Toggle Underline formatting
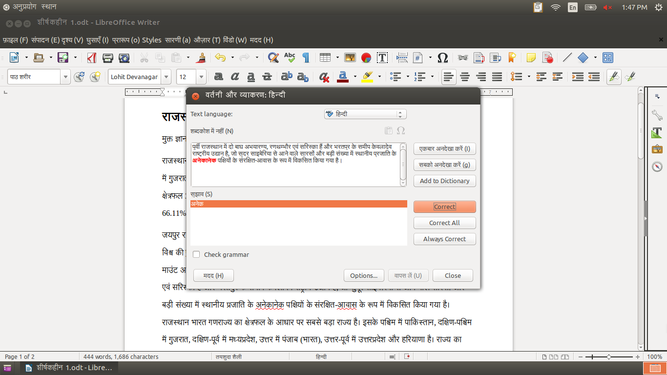 251,77
